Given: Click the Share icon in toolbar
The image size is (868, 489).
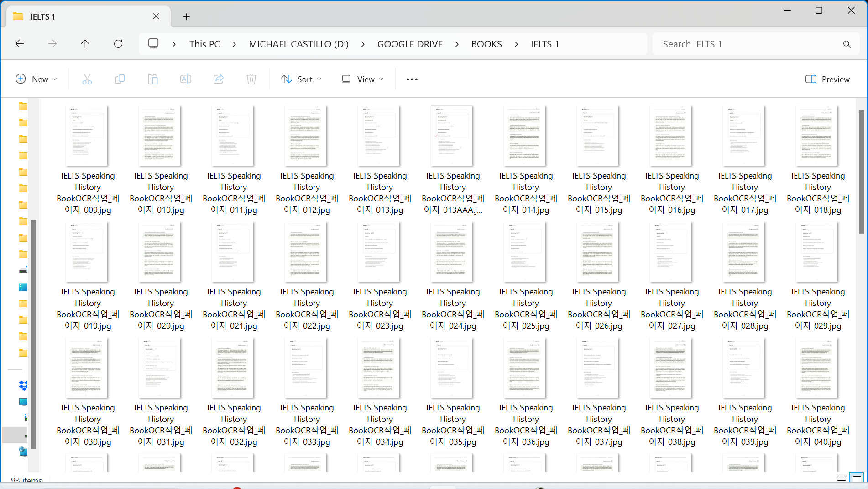Looking at the screenshot, I should point(219,79).
